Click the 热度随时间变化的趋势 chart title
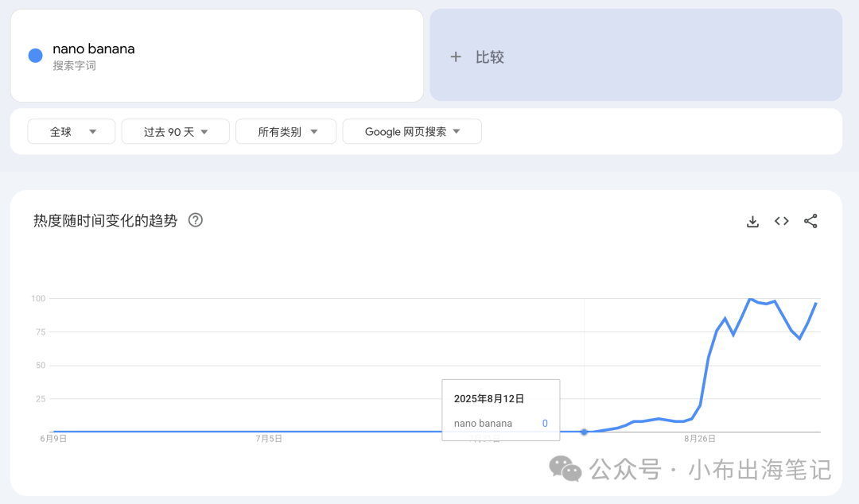Viewport: 859px width, 504px height. (105, 221)
